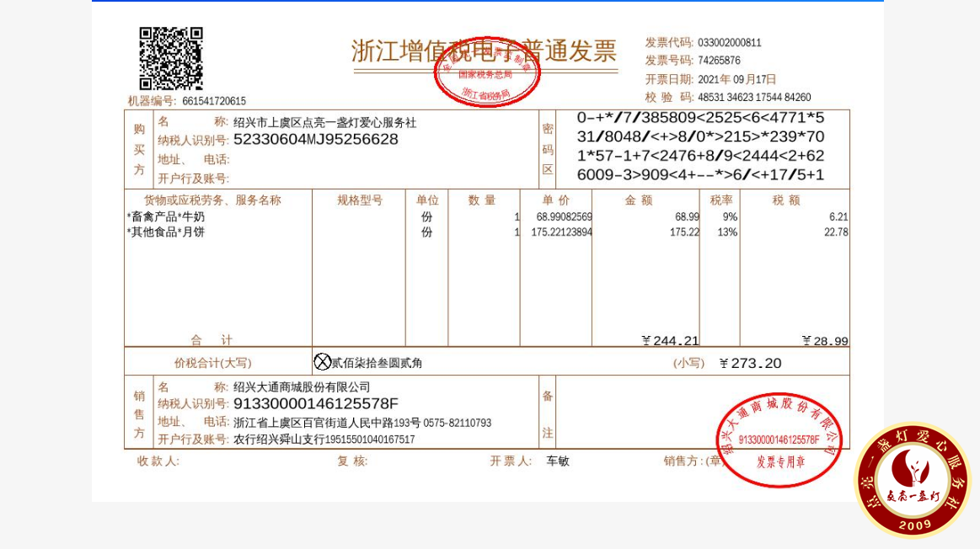The width and height of the screenshot is (980, 549).
Task: Select the item *其他食品*月饼
Action: coord(166,232)
